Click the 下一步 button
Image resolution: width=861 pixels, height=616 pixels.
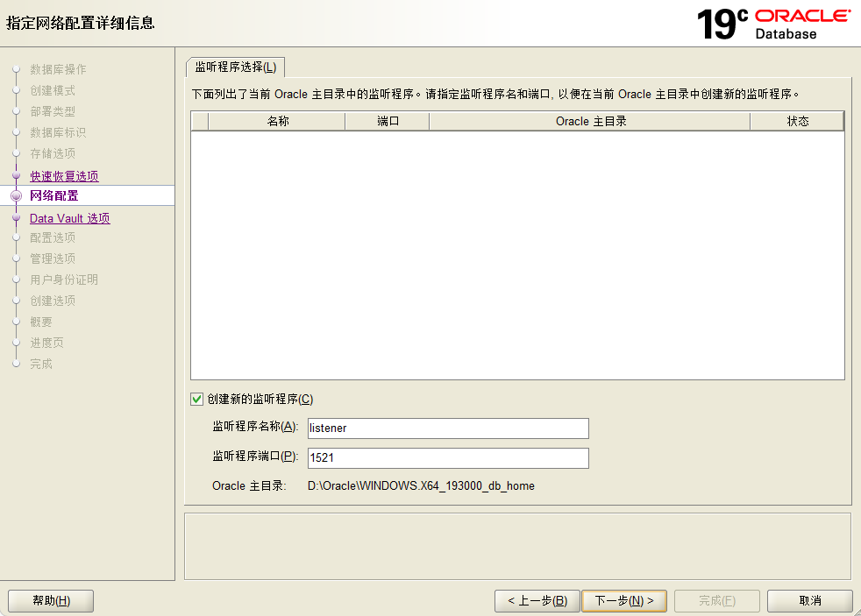624,601
